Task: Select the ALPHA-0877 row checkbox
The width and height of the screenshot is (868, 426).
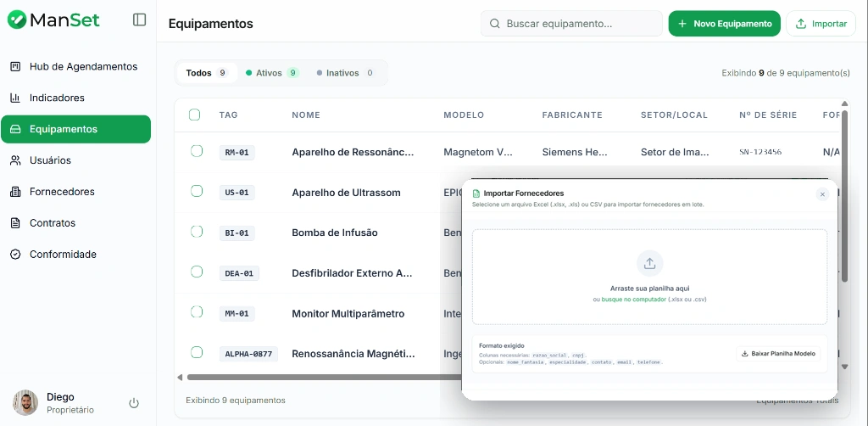Action: coord(197,352)
